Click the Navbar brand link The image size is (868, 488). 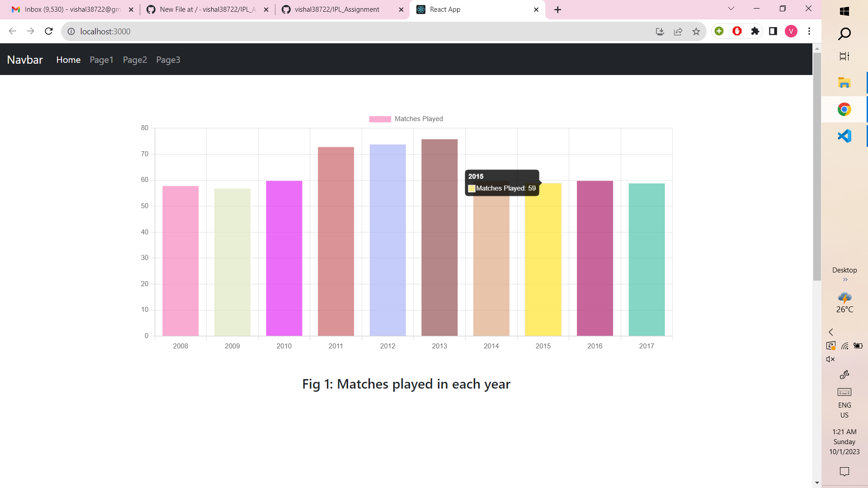tap(25, 60)
